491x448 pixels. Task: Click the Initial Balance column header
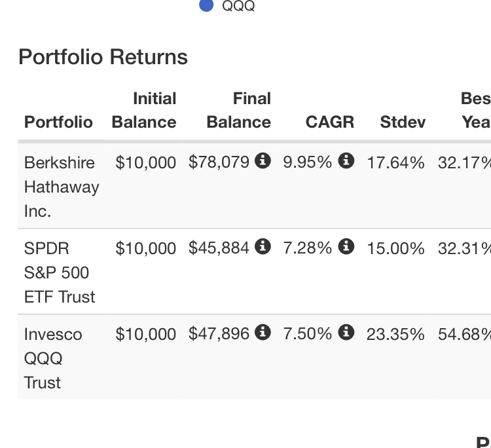click(x=144, y=110)
